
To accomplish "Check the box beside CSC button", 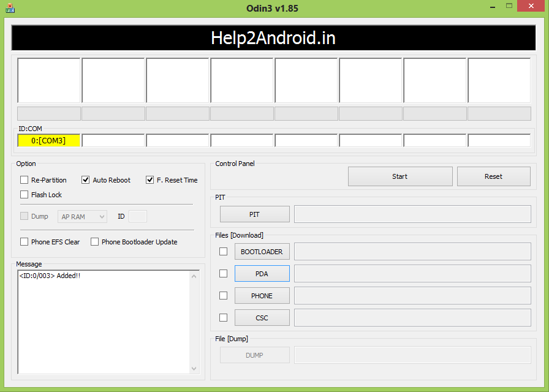I will click(x=224, y=318).
